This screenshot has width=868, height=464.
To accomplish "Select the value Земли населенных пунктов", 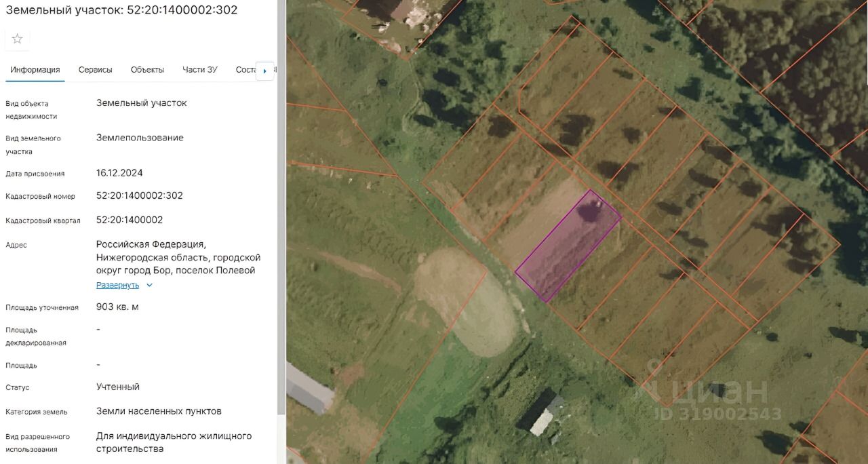I will coord(159,411).
